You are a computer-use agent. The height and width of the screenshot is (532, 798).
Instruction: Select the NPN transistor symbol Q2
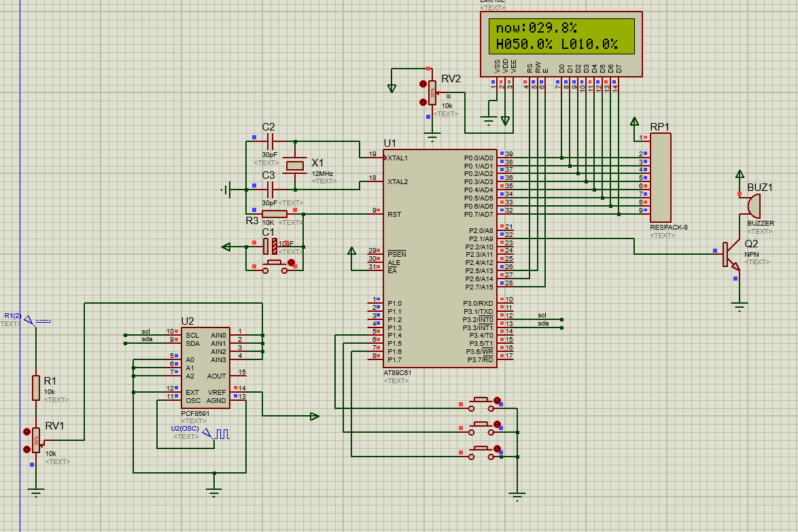(731, 254)
